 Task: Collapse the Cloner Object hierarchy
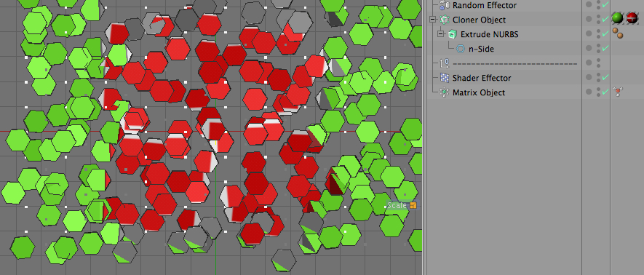[x=432, y=20]
